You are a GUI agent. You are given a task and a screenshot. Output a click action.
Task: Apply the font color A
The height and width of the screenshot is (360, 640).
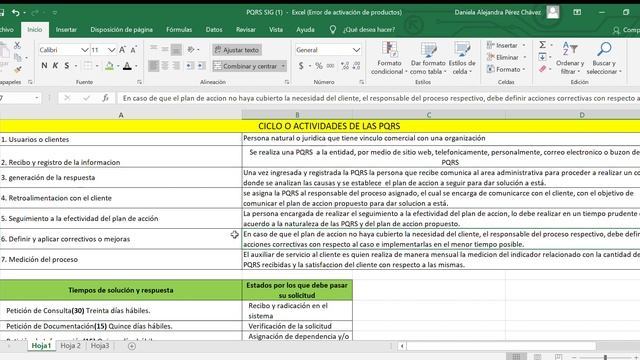pos(127,66)
